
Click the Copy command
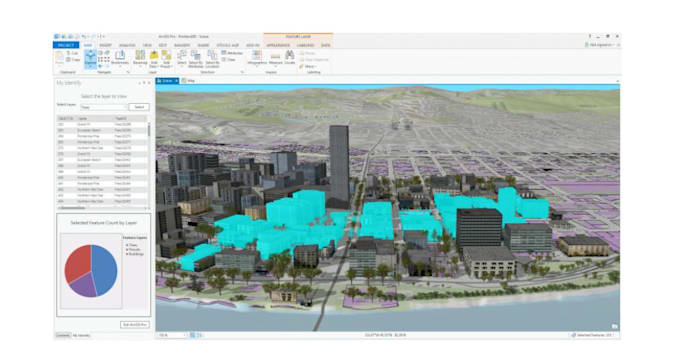pos(73,60)
